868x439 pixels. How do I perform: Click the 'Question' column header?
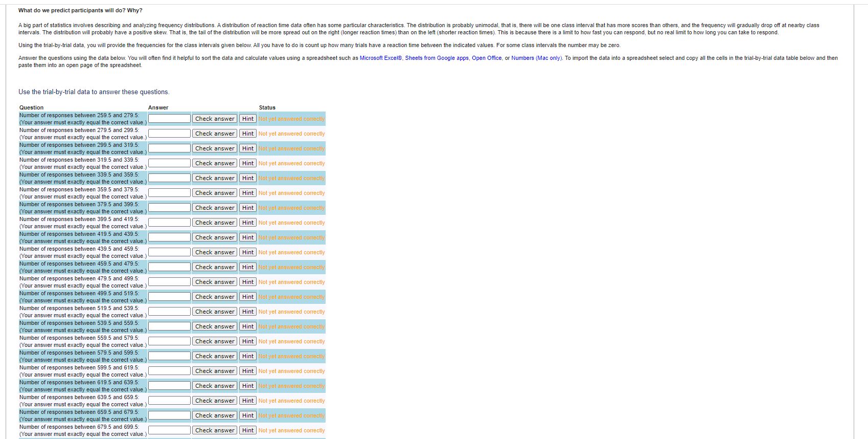[31, 107]
